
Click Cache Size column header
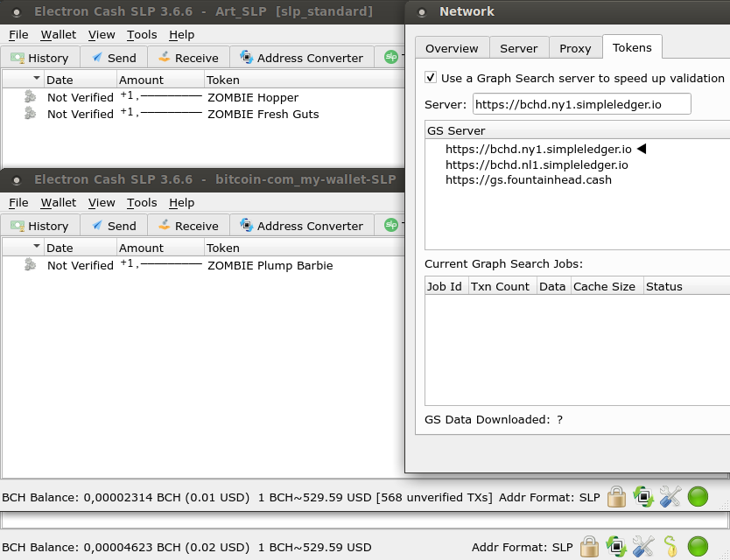(x=607, y=286)
